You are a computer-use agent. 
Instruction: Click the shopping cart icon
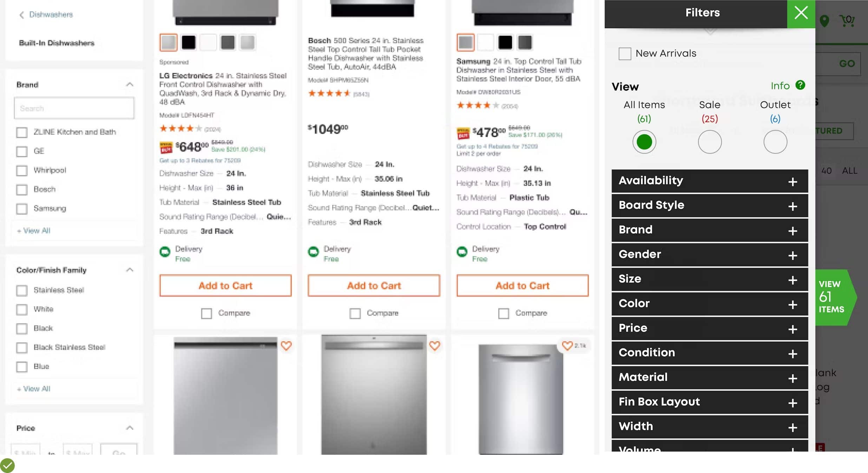click(847, 20)
